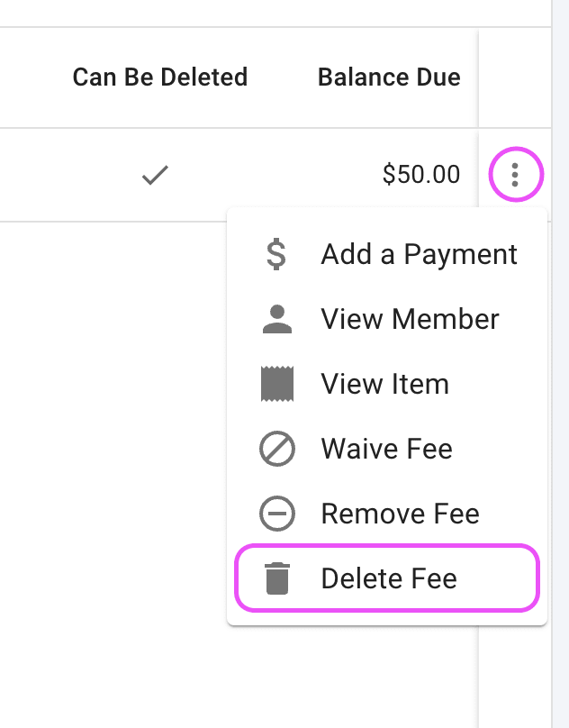Click the receipt icon beside View Item

coord(276,384)
